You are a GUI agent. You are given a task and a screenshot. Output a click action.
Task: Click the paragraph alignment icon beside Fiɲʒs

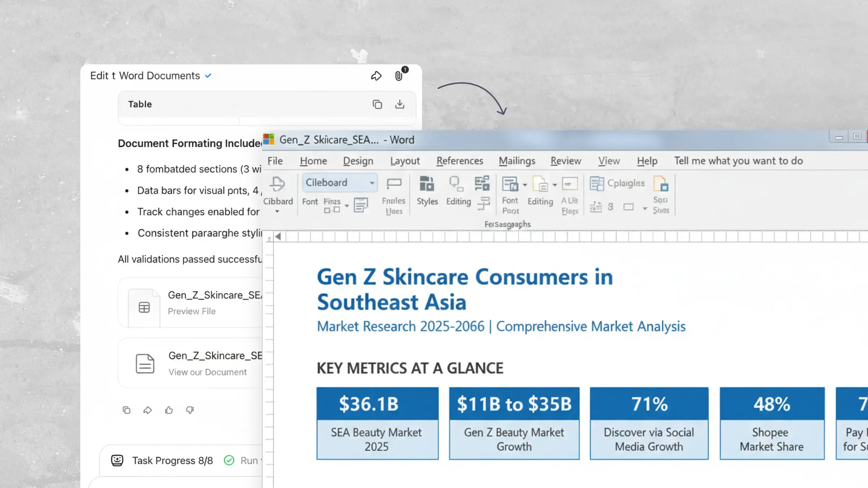pos(361,205)
